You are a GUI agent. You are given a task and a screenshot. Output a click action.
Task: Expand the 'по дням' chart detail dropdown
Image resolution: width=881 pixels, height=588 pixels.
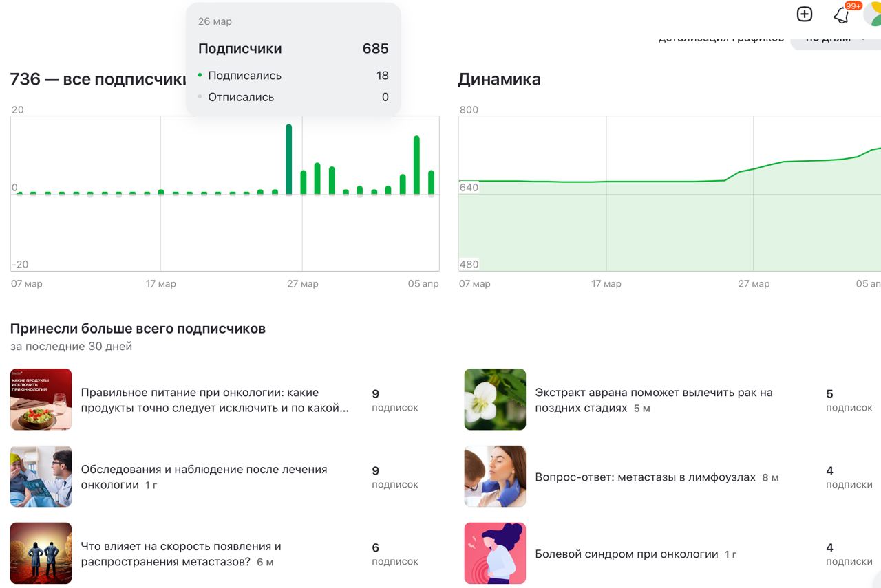[x=836, y=39]
